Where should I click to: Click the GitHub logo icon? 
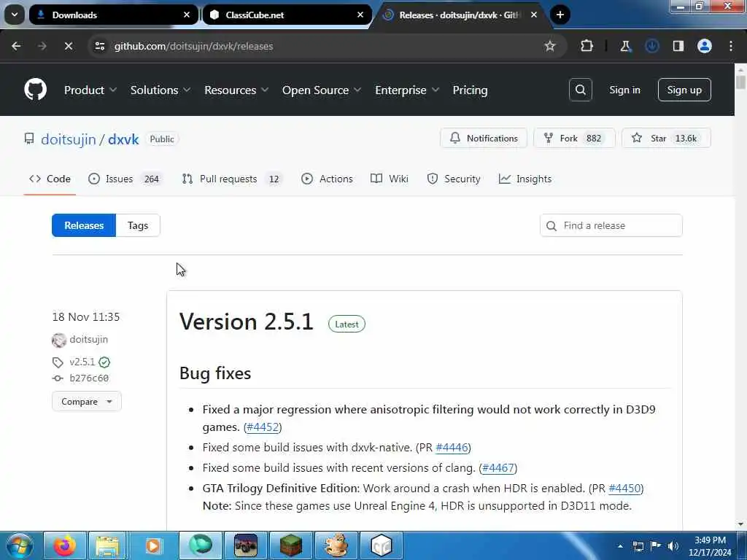point(35,90)
